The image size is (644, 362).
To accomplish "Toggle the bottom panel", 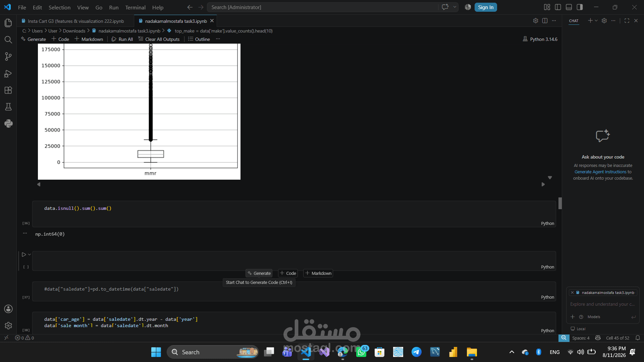I will [x=569, y=7].
